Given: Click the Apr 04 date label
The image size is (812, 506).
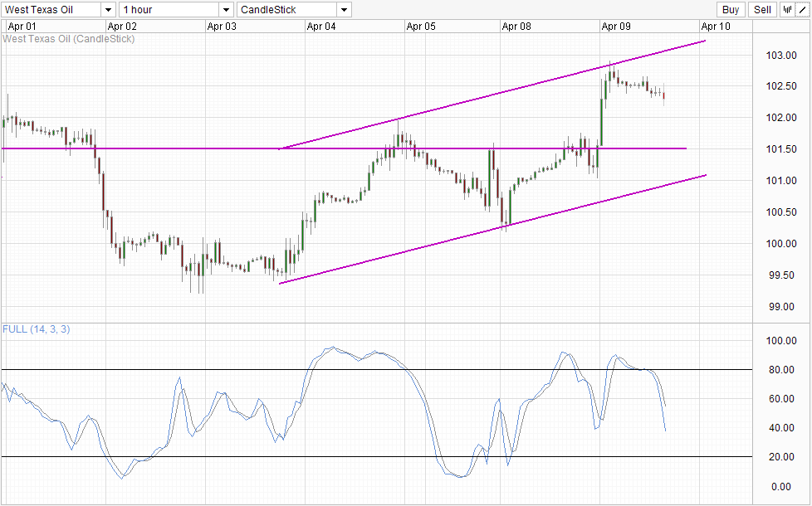Looking at the screenshot, I should coord(321,27).
